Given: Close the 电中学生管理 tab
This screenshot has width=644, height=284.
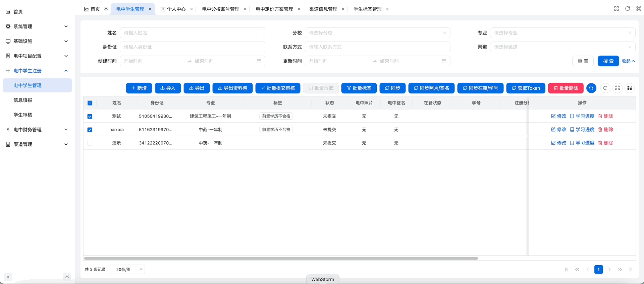Looking at the screenshot, I should tap(150, 9).
